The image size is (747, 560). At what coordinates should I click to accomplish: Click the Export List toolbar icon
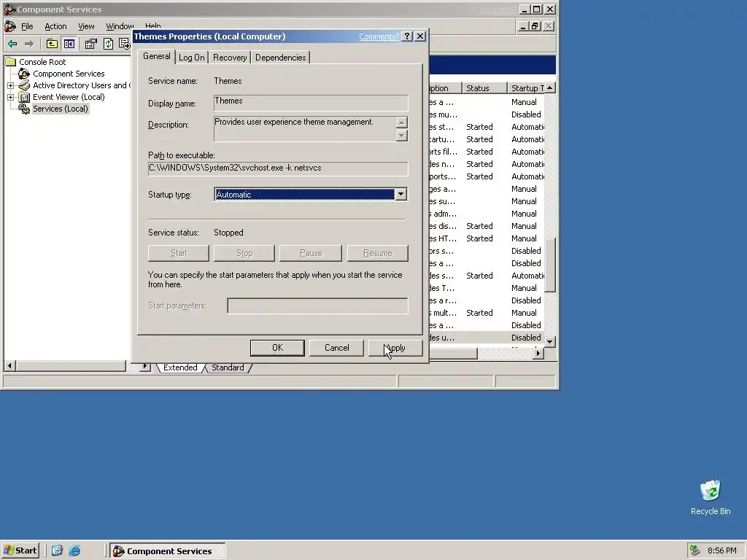(x=124, y=44)
